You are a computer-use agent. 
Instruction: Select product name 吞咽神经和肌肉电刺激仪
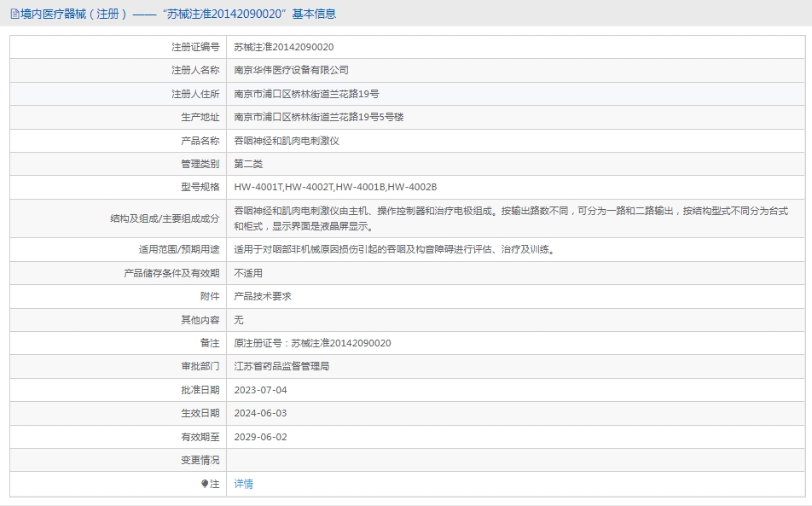286,140
